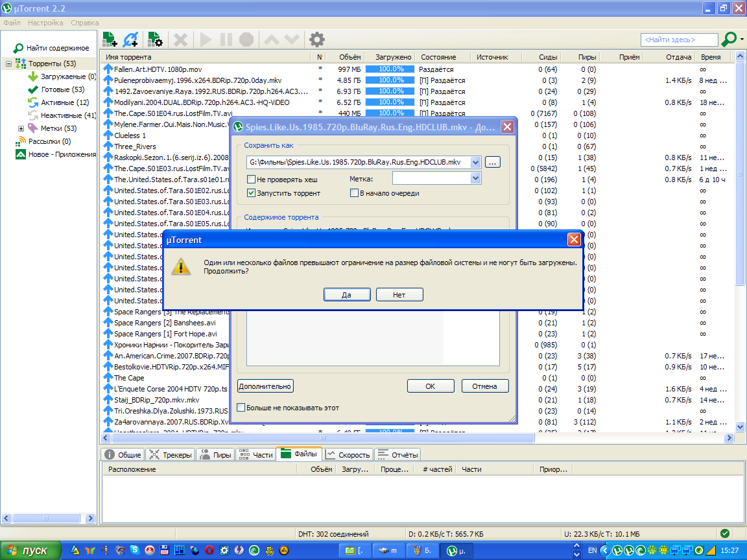Sort by the Сиды column header
The width and height of the screenshot is (747, 560).
541,56
